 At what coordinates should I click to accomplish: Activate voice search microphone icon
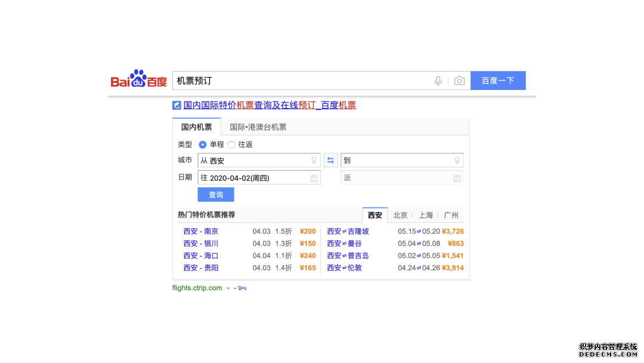click(438, 81)
